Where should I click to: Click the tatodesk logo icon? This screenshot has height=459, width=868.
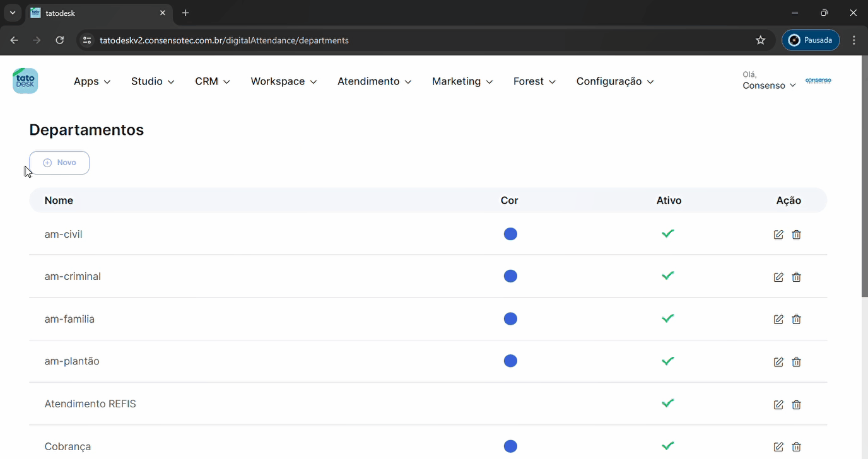coord(25,81)
